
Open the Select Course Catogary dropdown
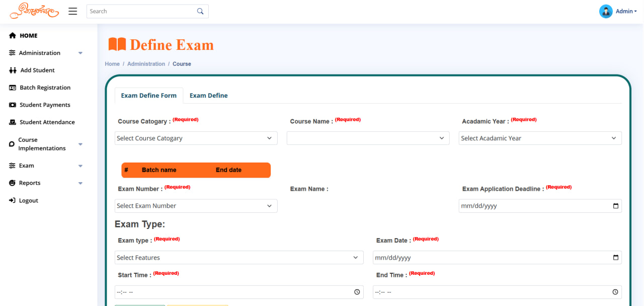click(x=196, y=138)
